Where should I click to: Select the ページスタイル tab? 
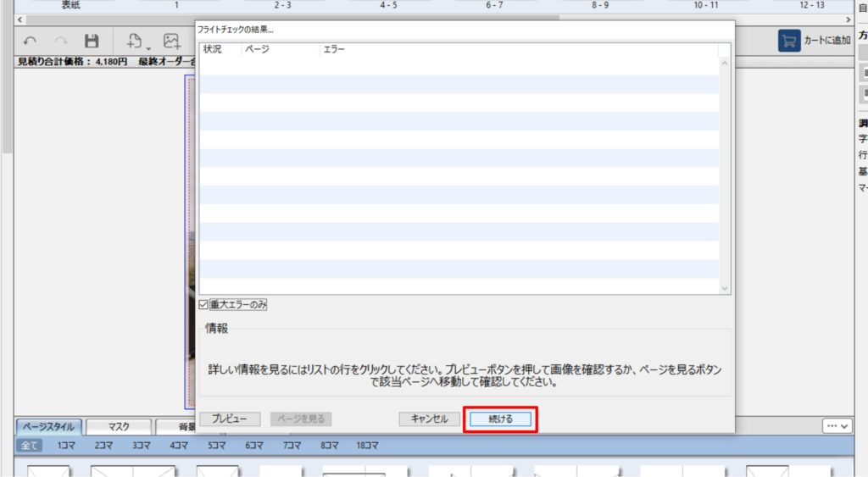48,427
